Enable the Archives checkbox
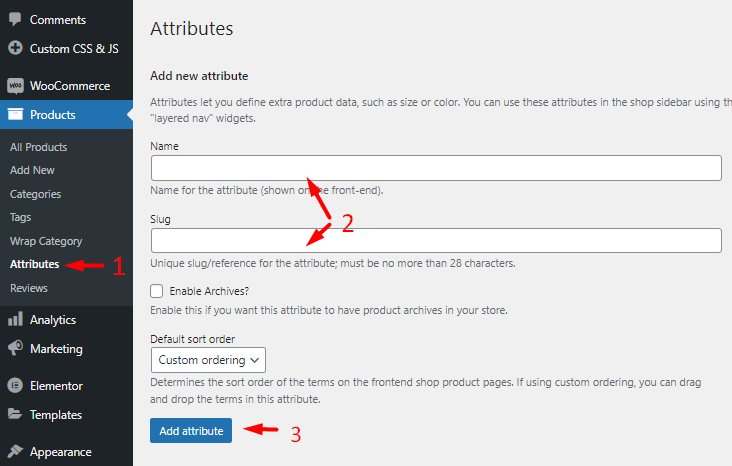 click(x=157, y=291)
